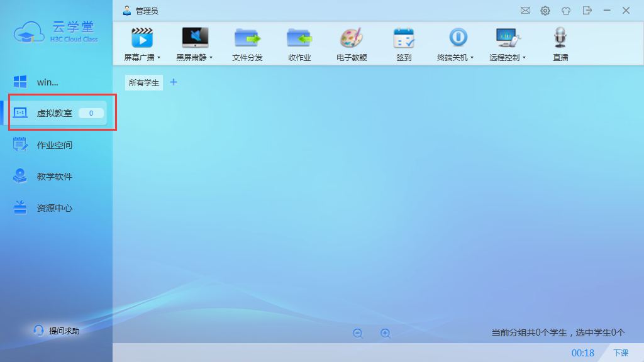Click the skin/theme shirt icon

[x=566, y=11]
